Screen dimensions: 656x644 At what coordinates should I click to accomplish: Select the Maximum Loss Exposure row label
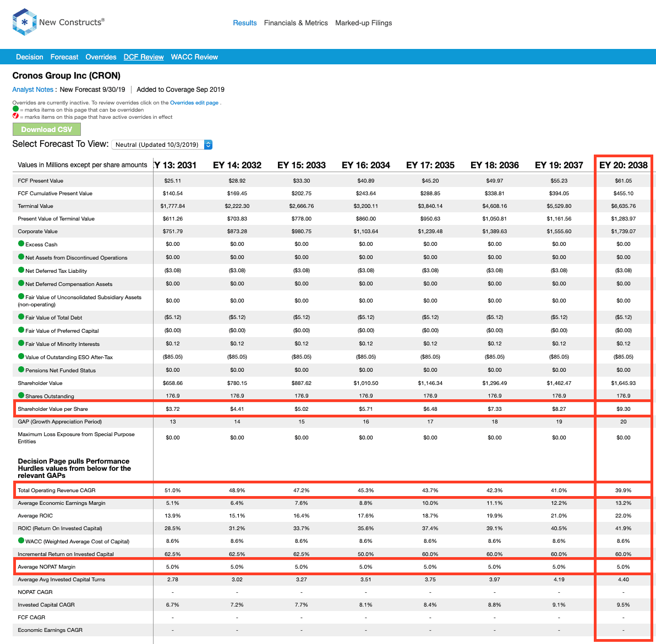point(76,437)
